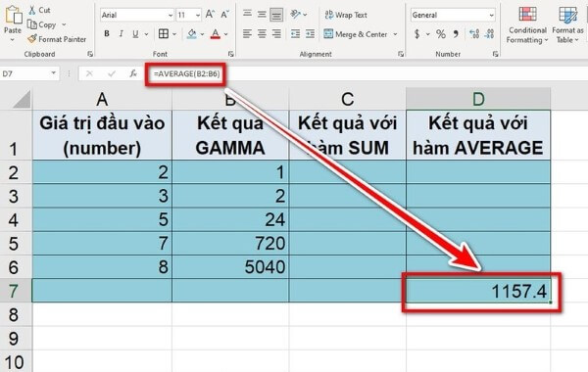The image size is (588, 372).
Task: Click cell D7 showing 1157.4
Action: (x=478, y=291)
